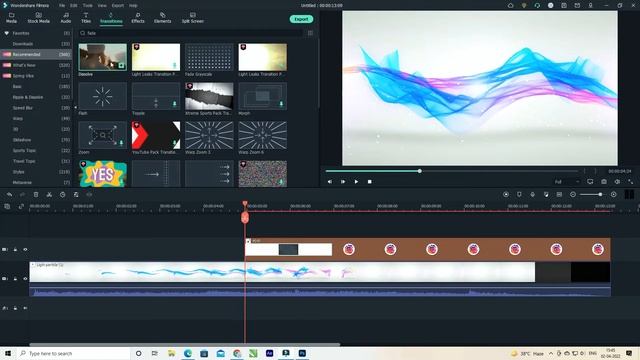Viewport: 640px width, 360px height.
Task: Click the snapshot camera icon
Action: [x=604, y=182]
